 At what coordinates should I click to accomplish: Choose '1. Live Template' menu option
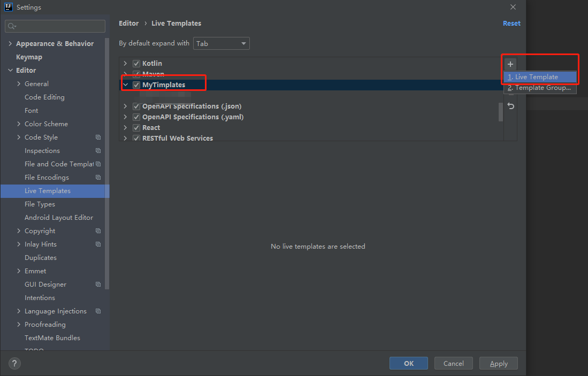(540, 77)
